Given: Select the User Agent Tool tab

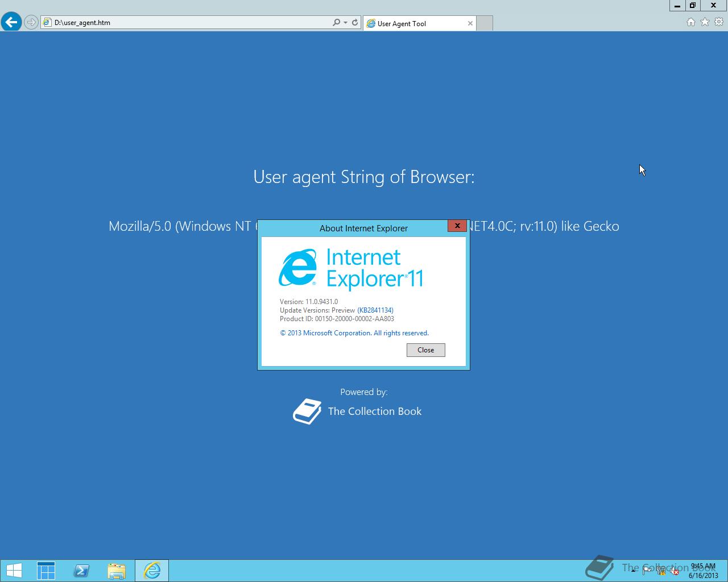Looking at the screenshot, I should (420, 23).
